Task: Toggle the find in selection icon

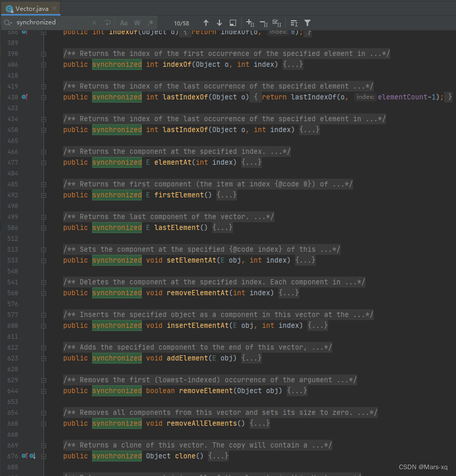Action: [232, 23]
